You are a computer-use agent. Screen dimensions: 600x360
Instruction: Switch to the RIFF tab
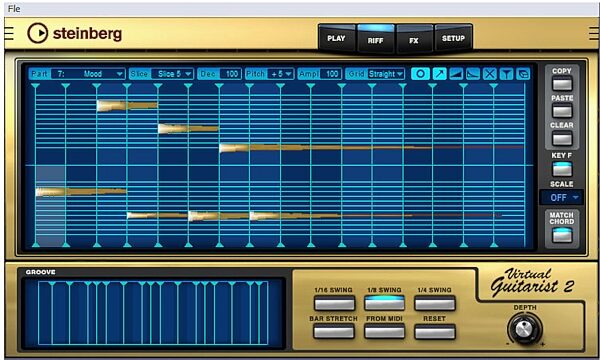[x=375, y=39]
